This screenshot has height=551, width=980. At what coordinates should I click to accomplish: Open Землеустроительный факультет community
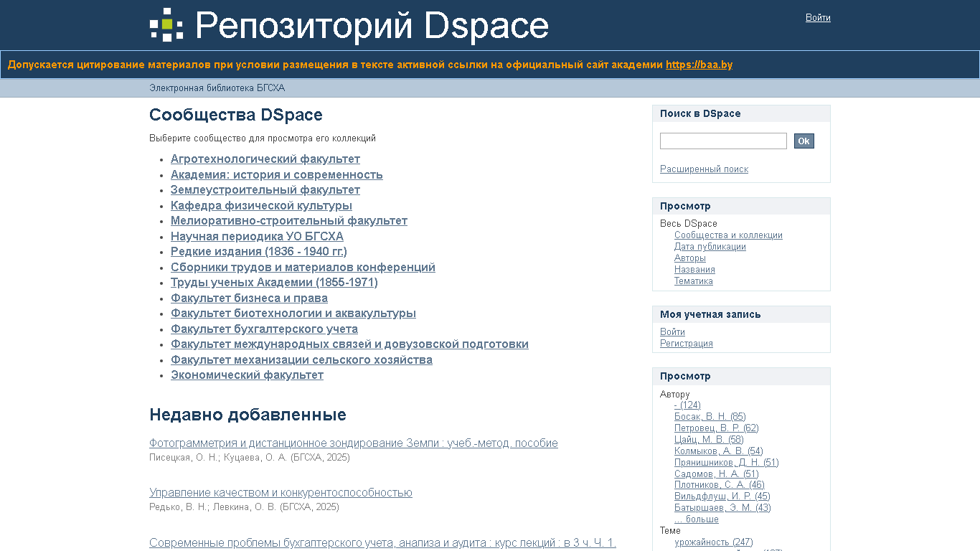[265, 190]
